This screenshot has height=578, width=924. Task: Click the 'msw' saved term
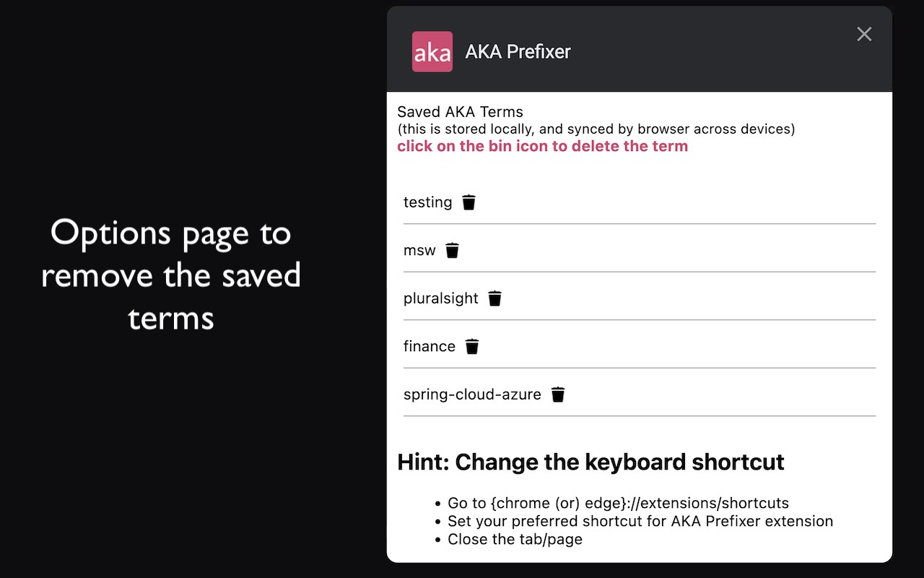419,251
